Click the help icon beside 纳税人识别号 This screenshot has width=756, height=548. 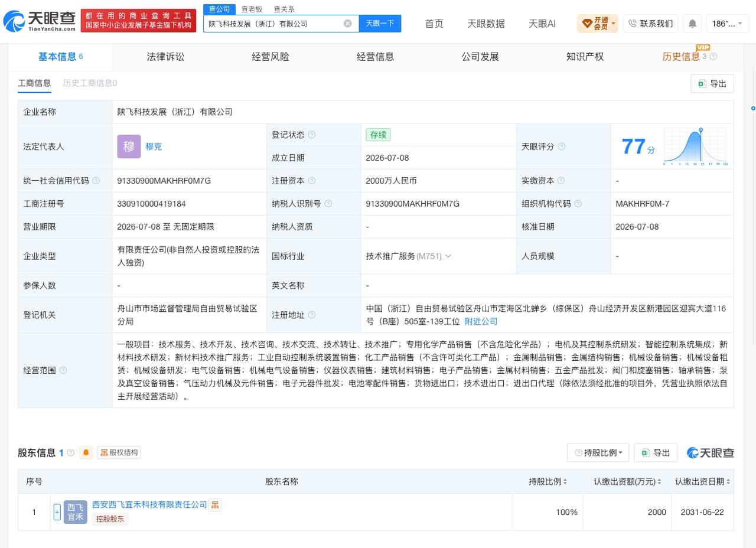pyautogui.click(x=328, y=204)
